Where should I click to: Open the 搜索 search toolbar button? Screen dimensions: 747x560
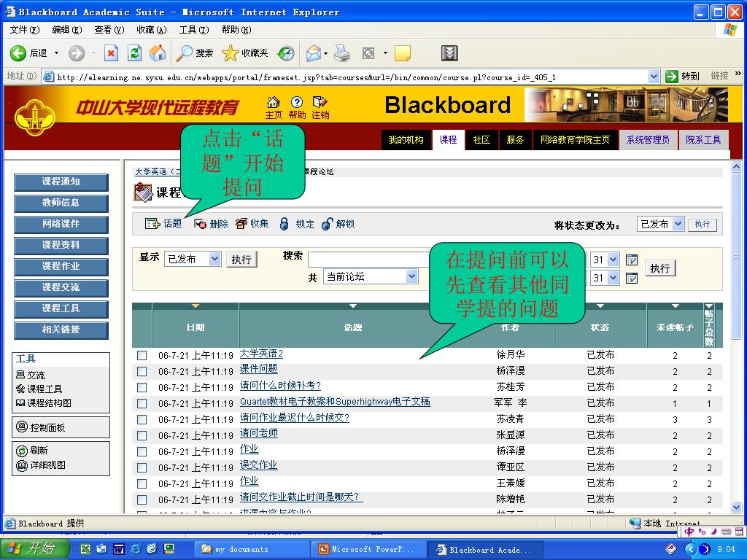pos(194,52)
